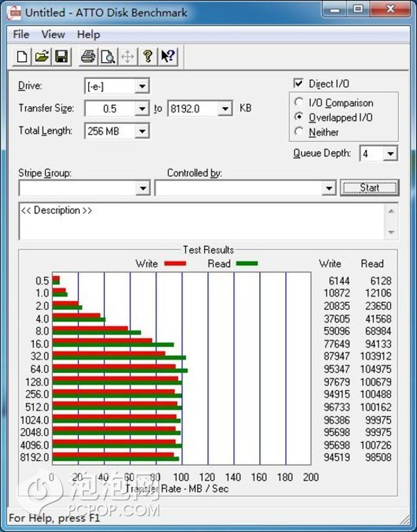Click inside the Description text box
The image size is (417, 532).
click(x=202, y=221)
